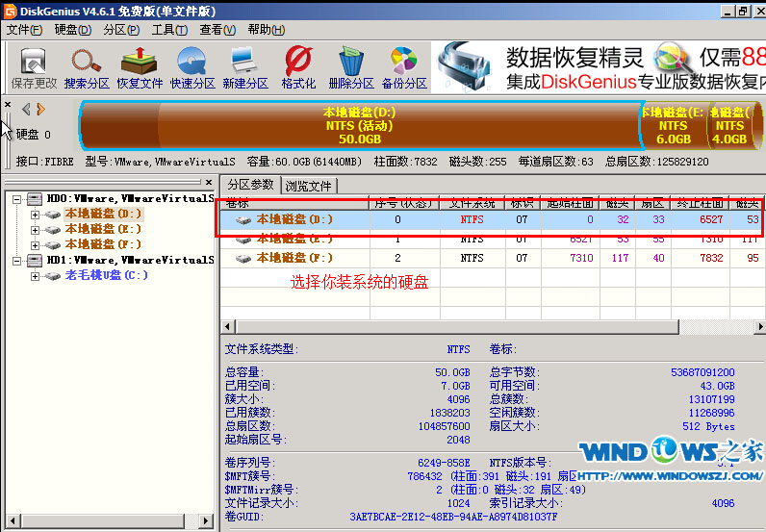Screen dimensions: 766x532
Task: Click the 新建分区 (new partition) icon
Action: [x=245, y=68]
